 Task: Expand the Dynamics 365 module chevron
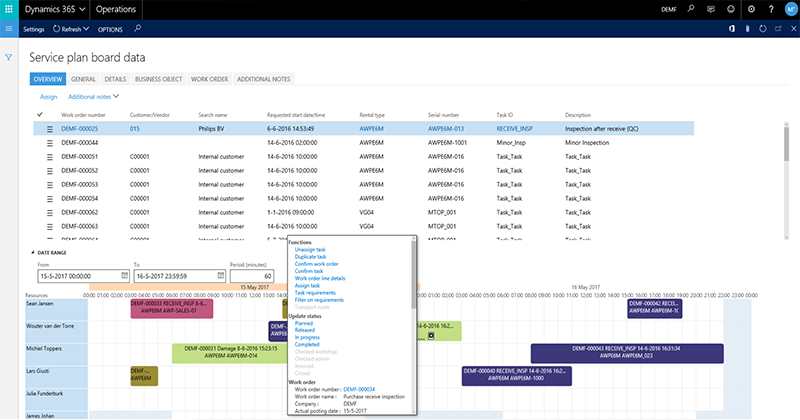(80, 9)
